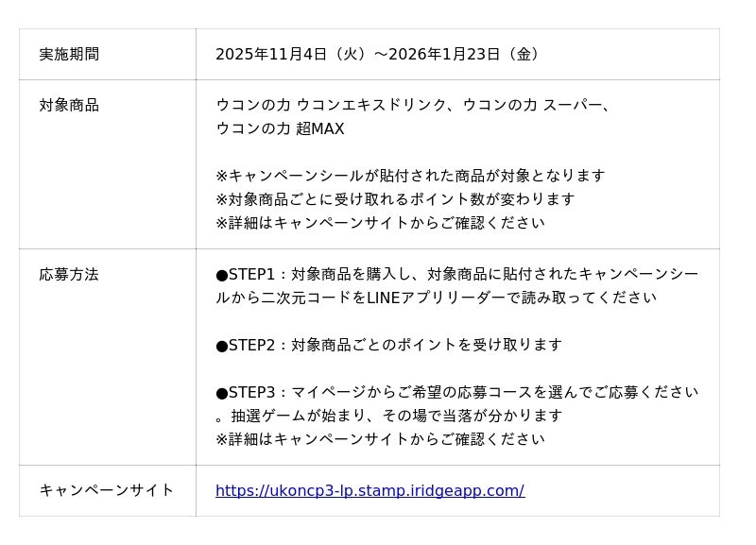Click the 対象商品 row header
This screenshot has width=756, height=545.
[x=69, y=106]
